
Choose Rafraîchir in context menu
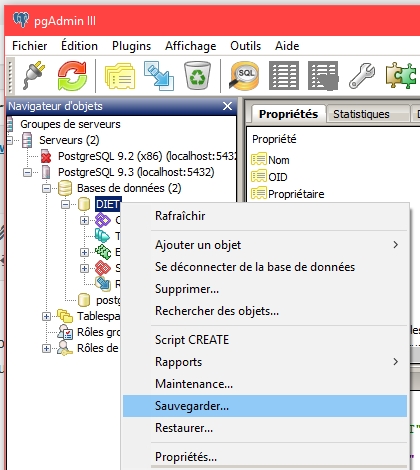(265, 216)
